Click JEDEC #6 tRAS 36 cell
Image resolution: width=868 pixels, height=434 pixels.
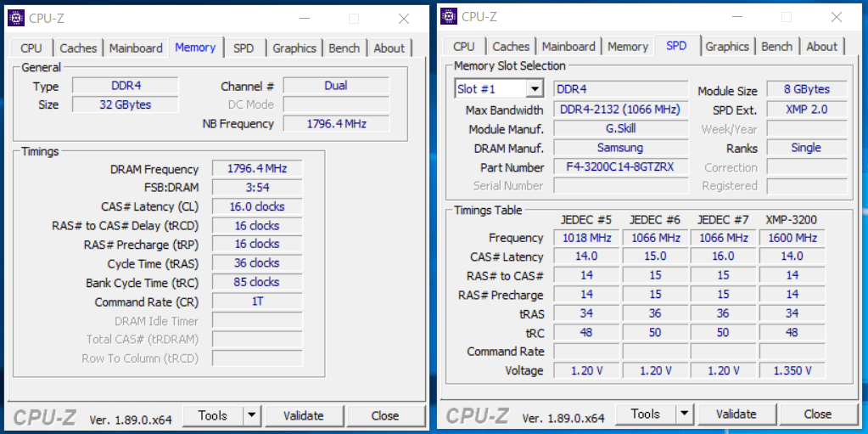point(655,313)
